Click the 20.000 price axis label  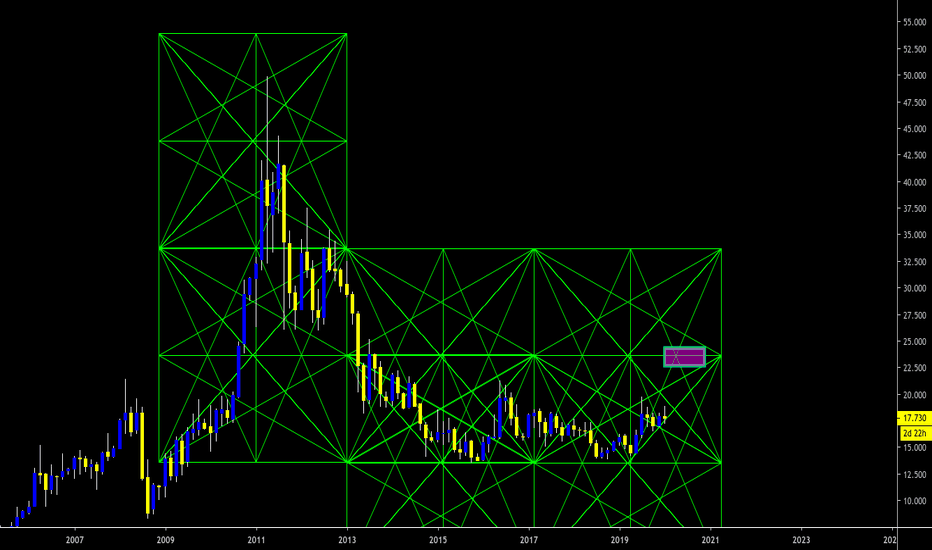(915, 395)
